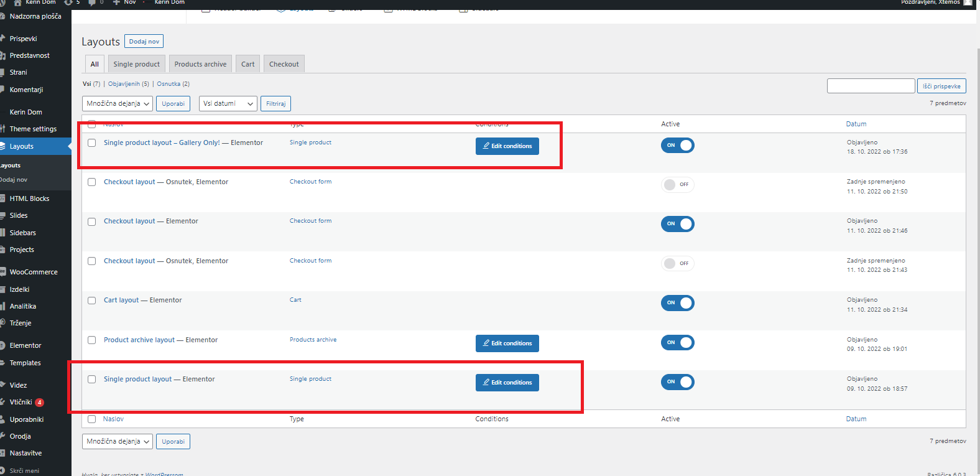The height and width of the screenshot is (476, 980).
Task: Click Edit conditions for Single product layout — Elementor
Action: (x=507, y=383)
